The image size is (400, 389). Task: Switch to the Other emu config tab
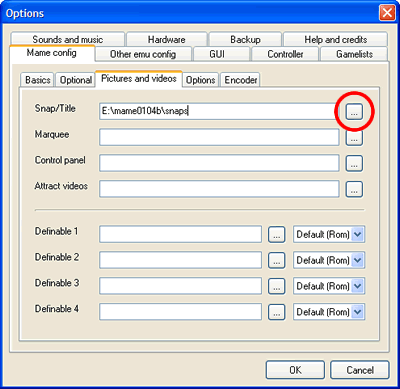coord(143,54)
